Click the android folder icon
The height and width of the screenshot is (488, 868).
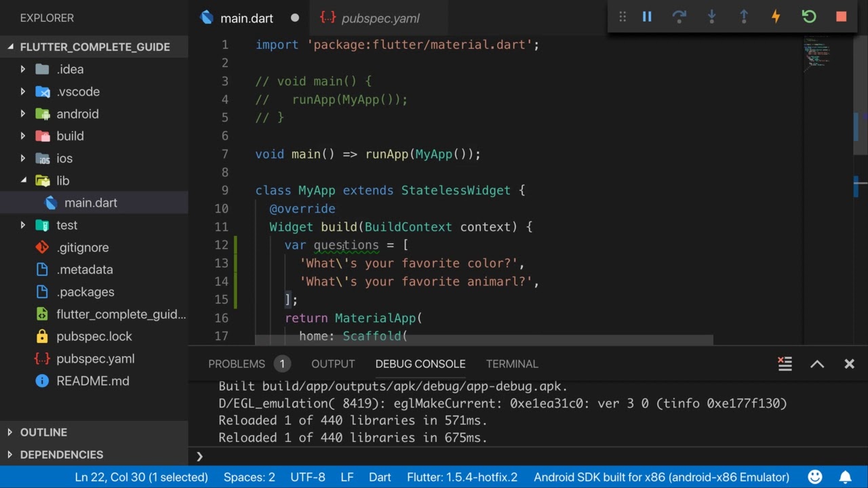(x=42, y=114)
